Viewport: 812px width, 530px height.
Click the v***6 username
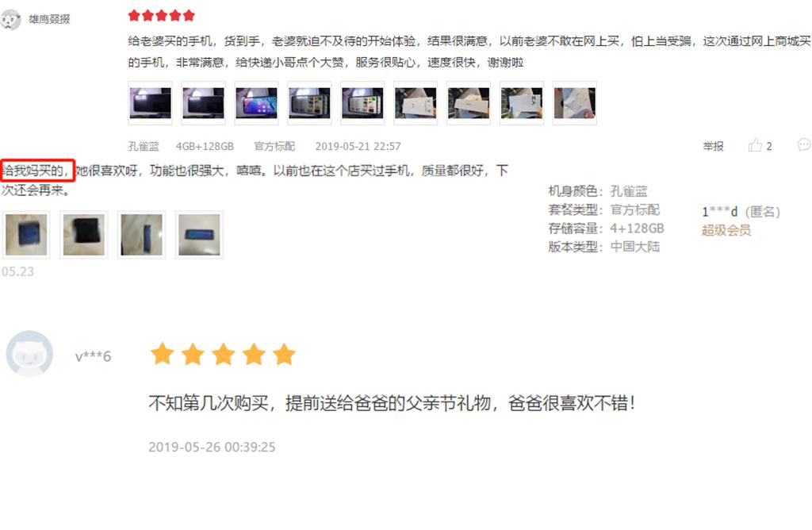pos(94,356)
